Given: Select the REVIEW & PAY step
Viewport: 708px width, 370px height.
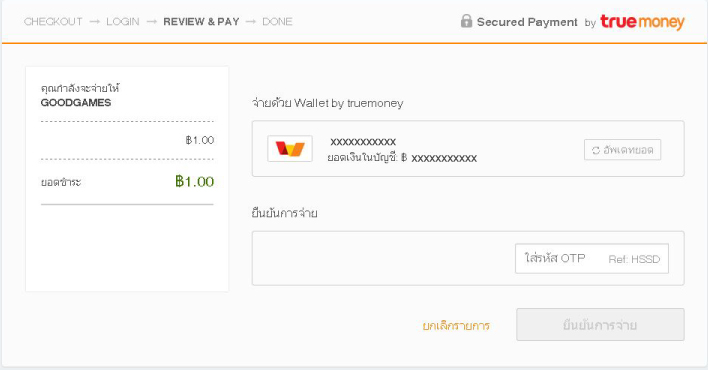Looking at the screenshot, I should [x=201, y=22].
